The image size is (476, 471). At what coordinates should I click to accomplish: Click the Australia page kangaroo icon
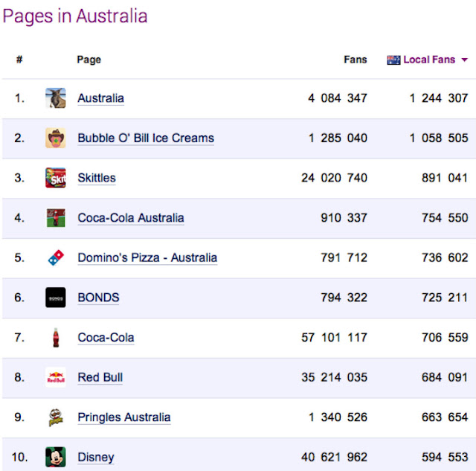point(55,98)
